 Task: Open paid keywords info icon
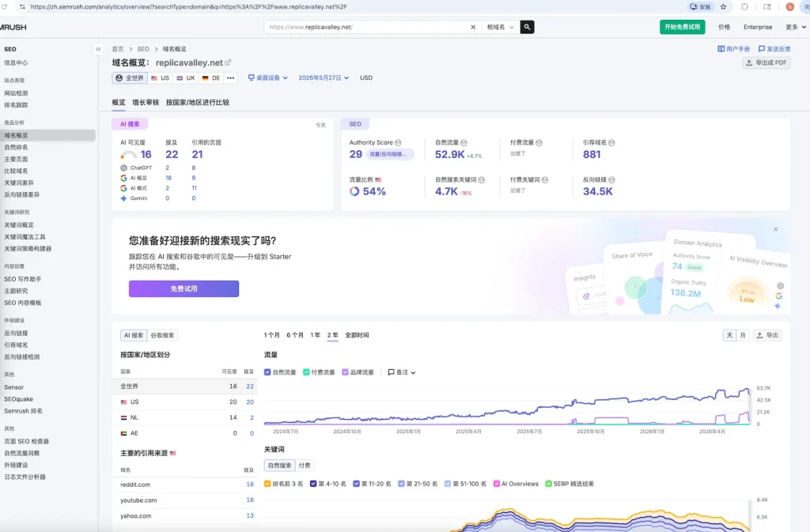coord(544,180)
